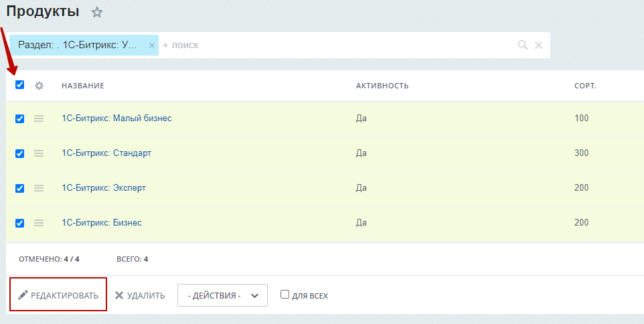Toggle the select-all header checkbox
The width and height of the screenshot is (644, 324).
click(x=19, y=84)
